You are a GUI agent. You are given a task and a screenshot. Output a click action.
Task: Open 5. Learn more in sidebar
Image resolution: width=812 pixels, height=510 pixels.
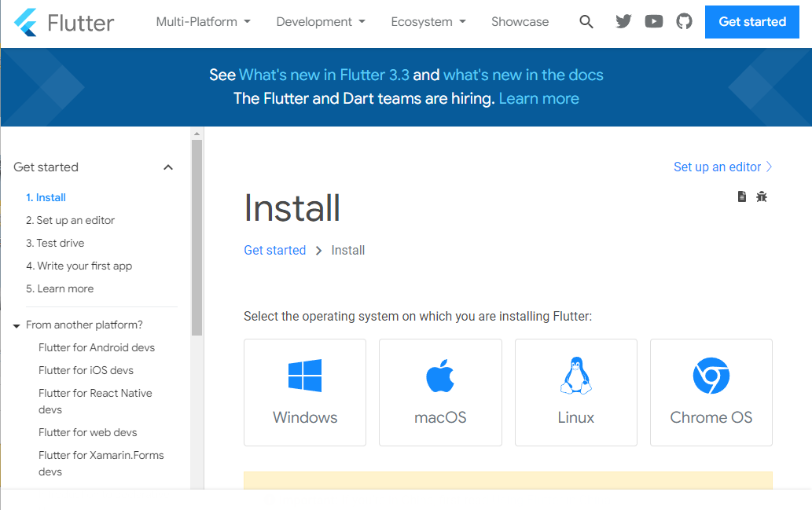pyautogui.click(x=60, y=288)
